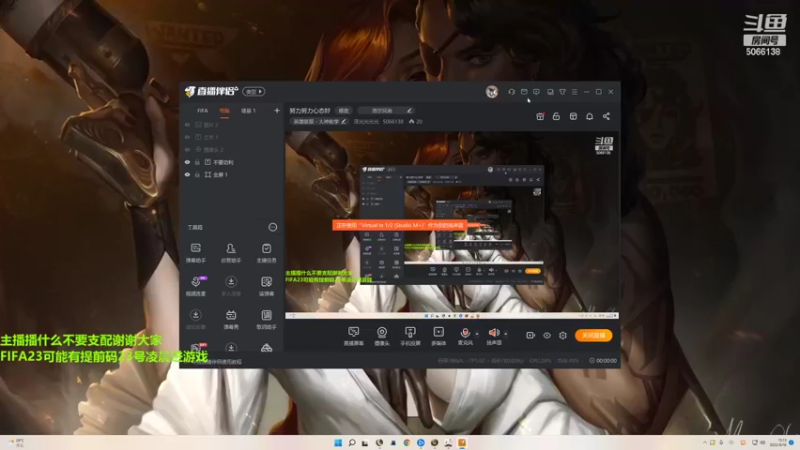Switch to the orange highlighted scene tab
Image resolution: width=800 pixels, height=450 pixels.
coord(224,111)
